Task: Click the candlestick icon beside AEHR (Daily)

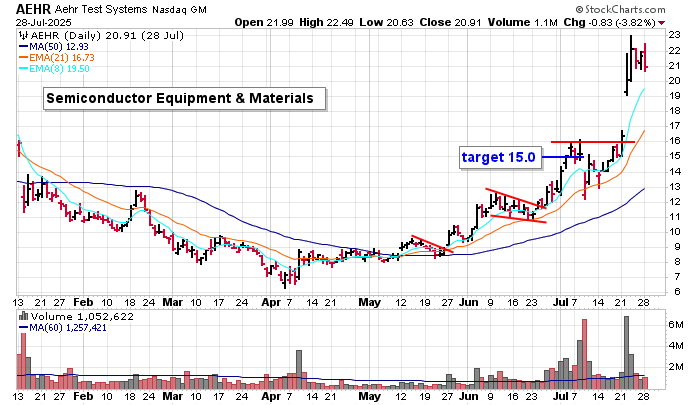Action: pos(24,36)
